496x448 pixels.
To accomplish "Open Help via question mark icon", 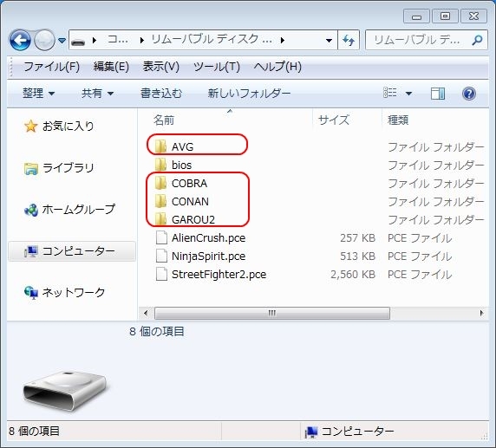I will click(x=469, y=94).
